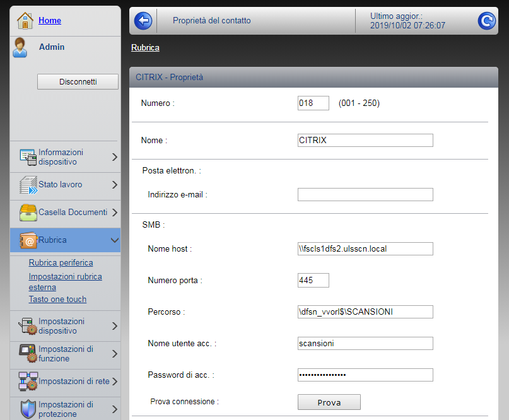Viewport: 509px width, 420px height.
Task: Click the Numero porta field
Action: coord(313,280)
